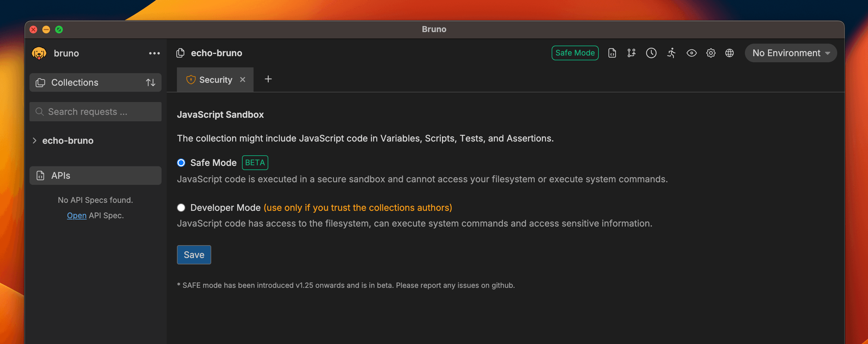The image size is (868, 344).
Task: Click the Bruno dog logo icon
Action: click(39, 53)
